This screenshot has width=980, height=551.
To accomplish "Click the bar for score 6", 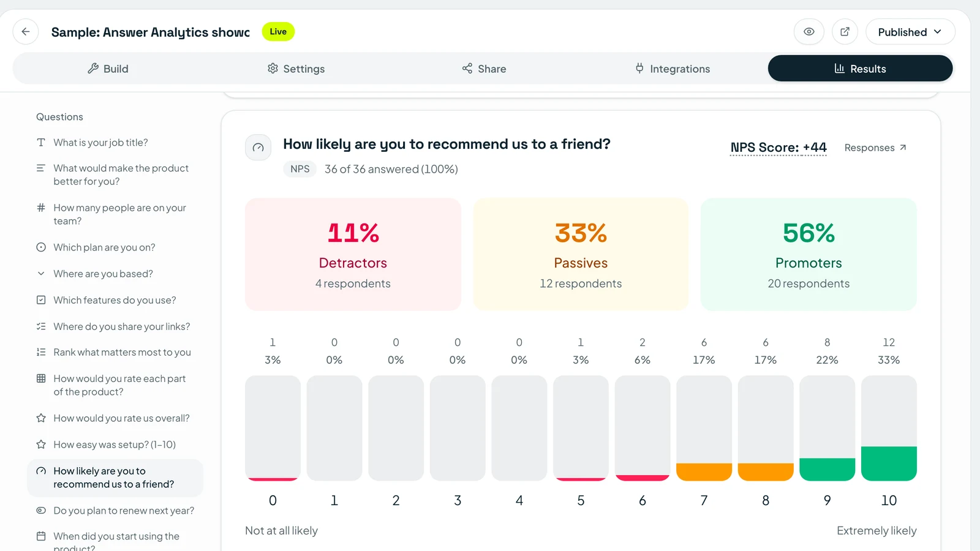I will [643, 428].
